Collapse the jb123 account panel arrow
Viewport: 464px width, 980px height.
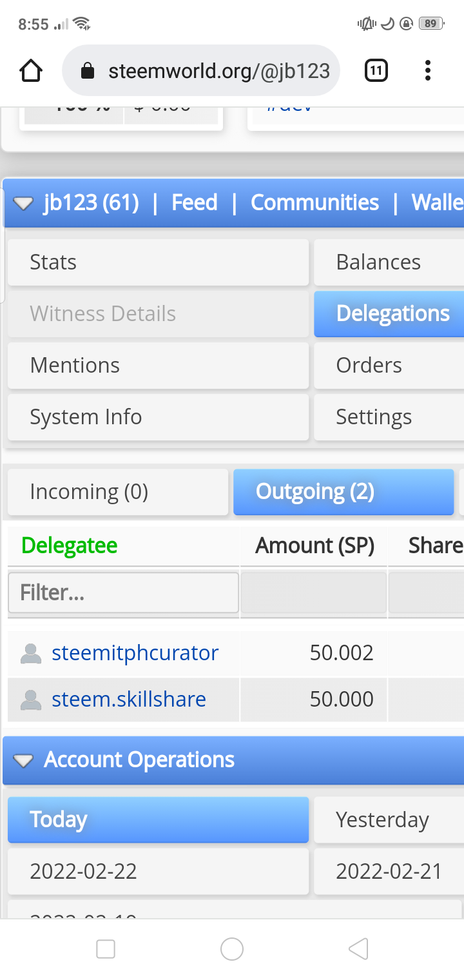pyautogui.click(x=23, y=204)
